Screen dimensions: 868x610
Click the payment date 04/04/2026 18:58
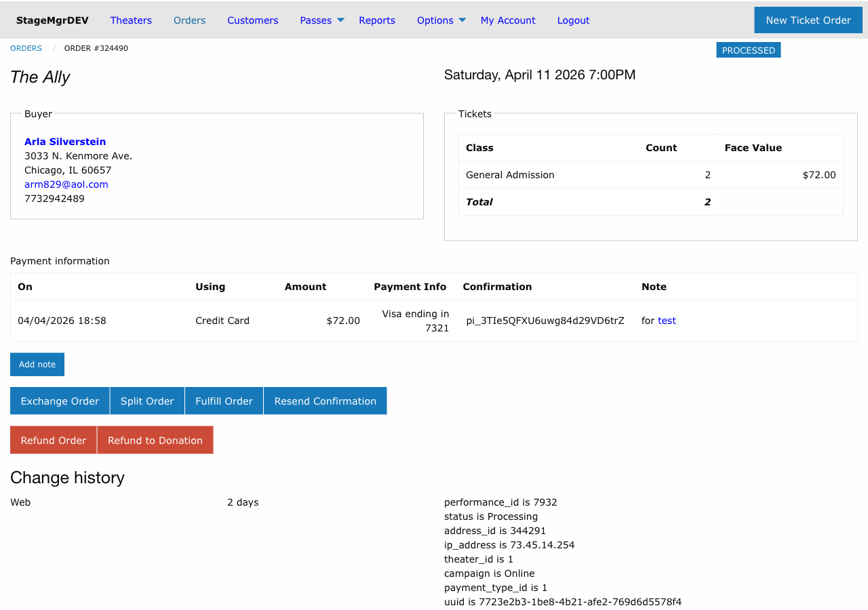point(62,321)
